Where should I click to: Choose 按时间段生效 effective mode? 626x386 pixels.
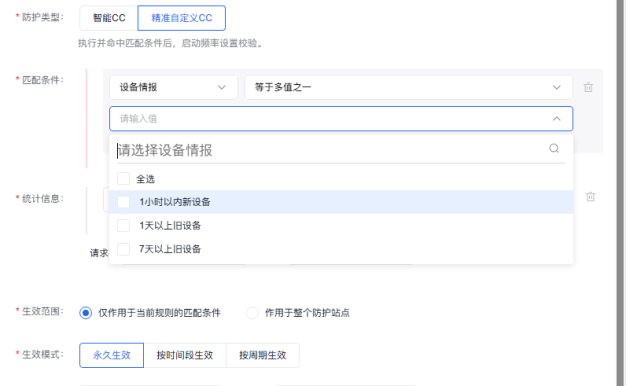click(x=185, y=355)
